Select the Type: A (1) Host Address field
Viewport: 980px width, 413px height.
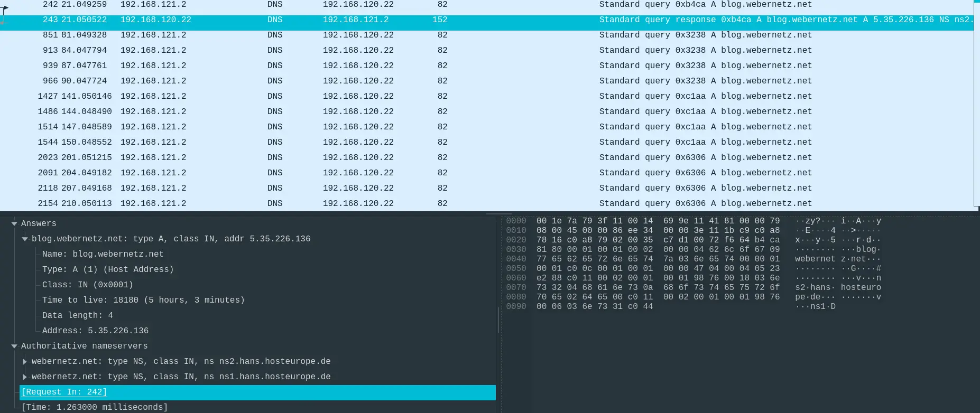pyautogui.click(x=108, y=269)
